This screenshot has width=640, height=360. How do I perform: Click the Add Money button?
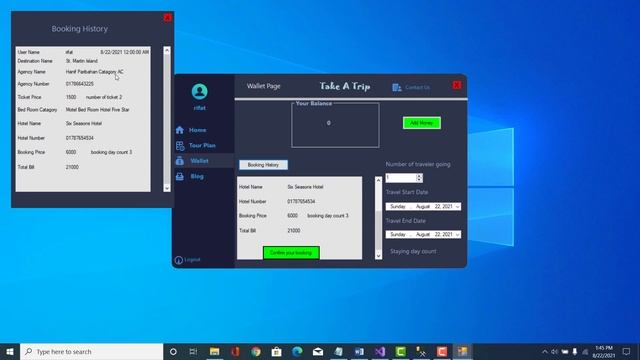[x=422, y=123]
